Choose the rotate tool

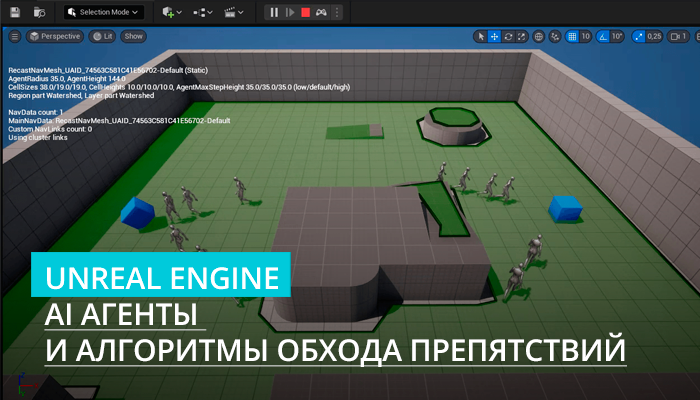508,37
